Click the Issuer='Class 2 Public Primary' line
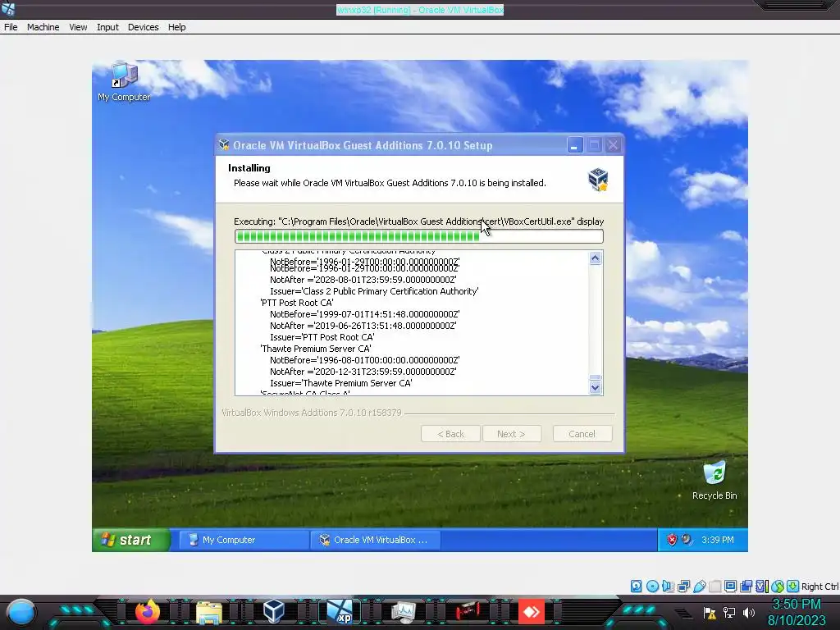 pos(374,291)
